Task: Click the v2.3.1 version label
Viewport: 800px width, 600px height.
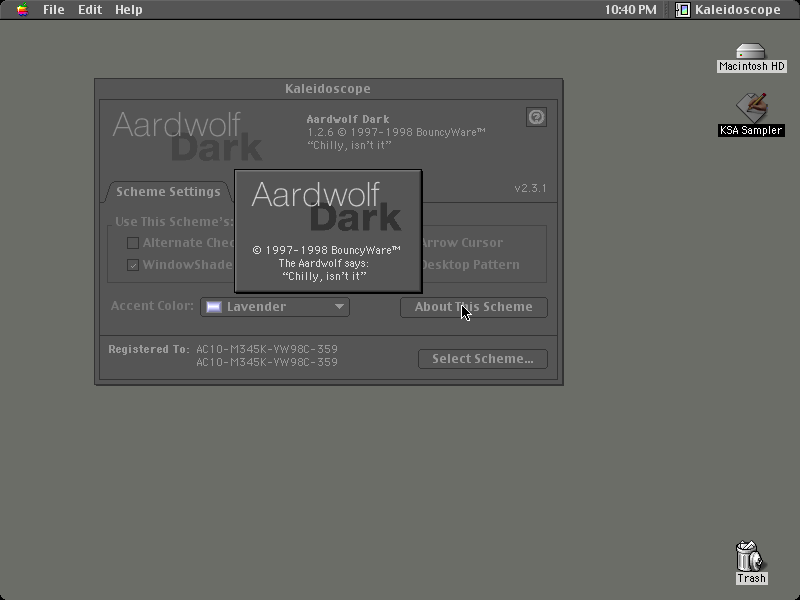Action: (531, 188)
